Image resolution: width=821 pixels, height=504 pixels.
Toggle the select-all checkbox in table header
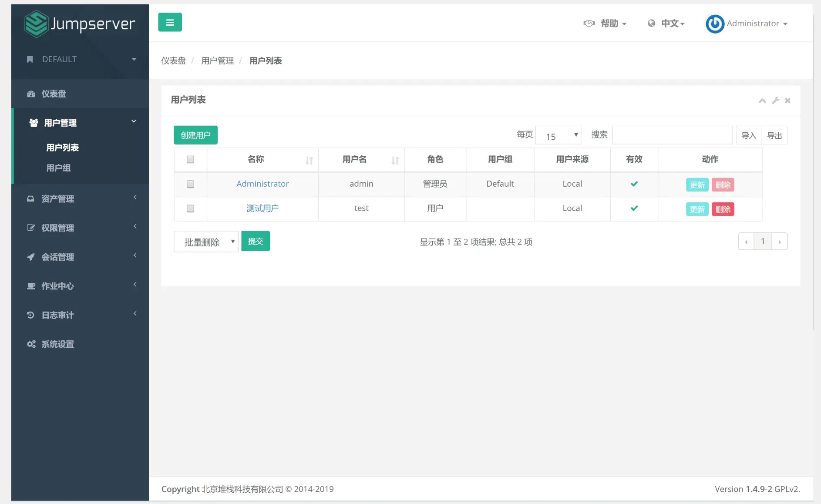pos(190,160)
